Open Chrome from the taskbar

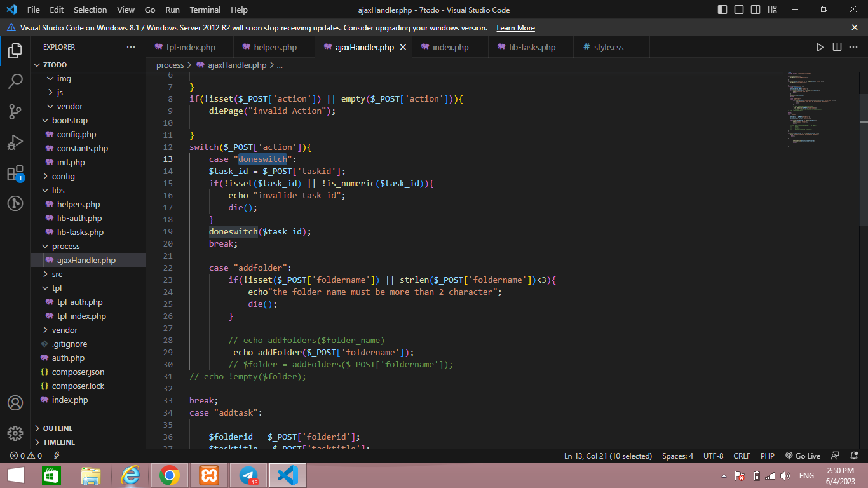pos(169,475)
